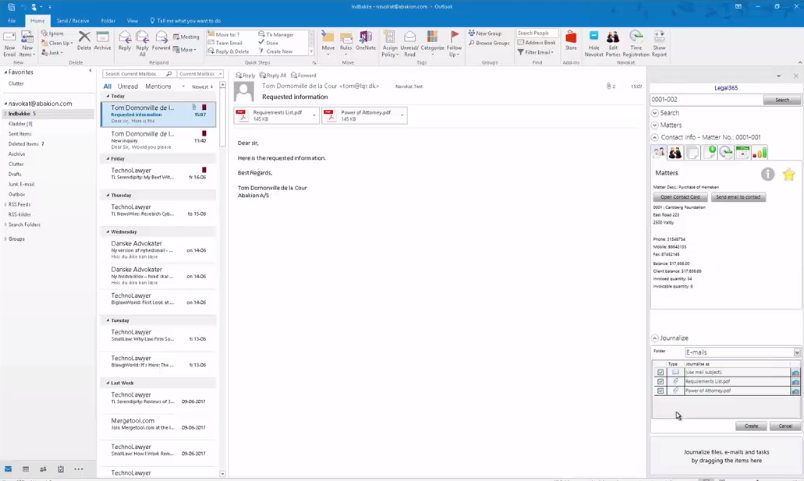Click the Send email to contact button
Image resolution: width=804 pixels, height=481 pixels.
click(x=738, y=197)
